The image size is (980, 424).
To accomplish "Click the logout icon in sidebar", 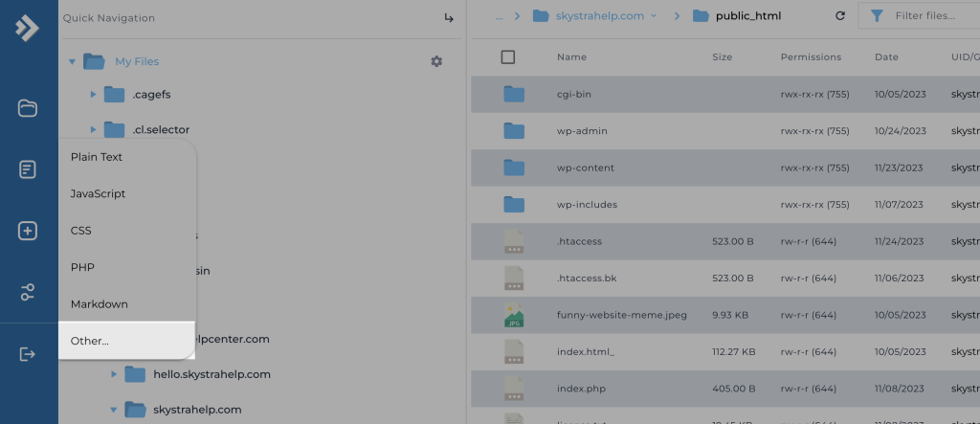I will click(x=28, y=354).
